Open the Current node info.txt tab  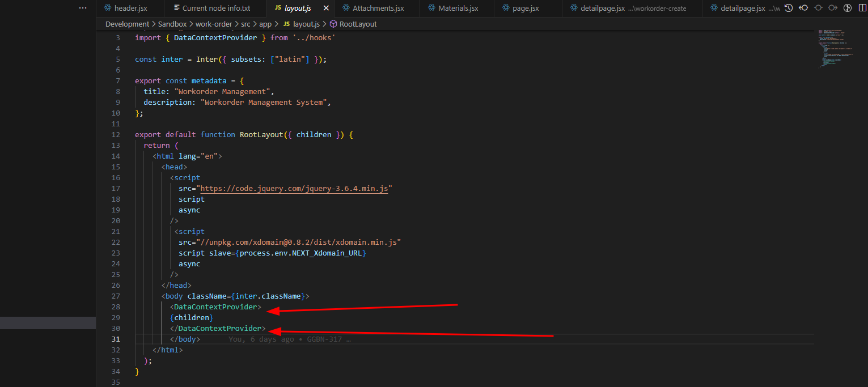click(x=215, y=8)
